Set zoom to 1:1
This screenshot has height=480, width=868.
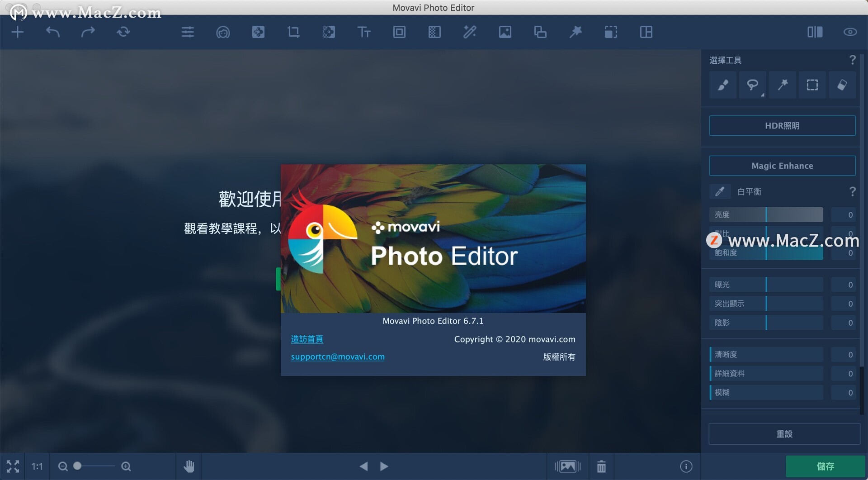(37, 466)
